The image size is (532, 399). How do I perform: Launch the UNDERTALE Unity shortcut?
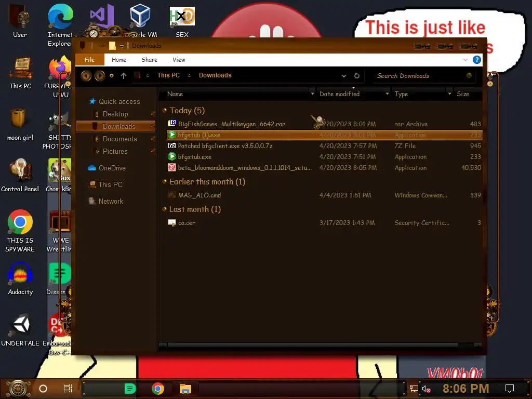(20, 330)
